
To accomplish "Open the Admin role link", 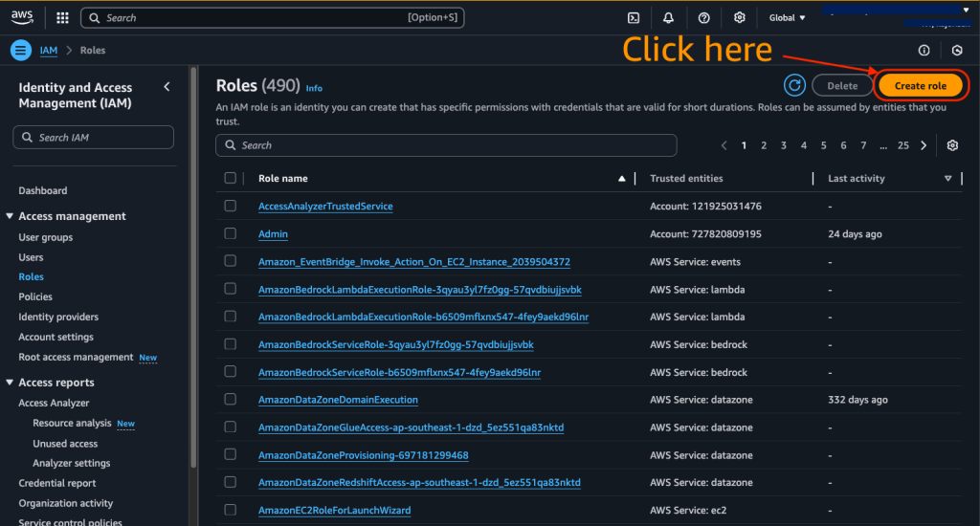I will pos(273,233).
